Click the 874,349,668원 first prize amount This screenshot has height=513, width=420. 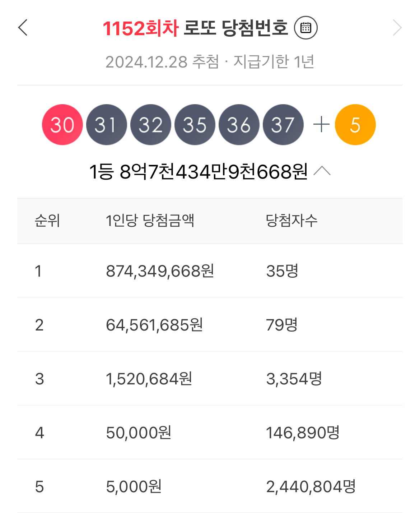[160, 271]
